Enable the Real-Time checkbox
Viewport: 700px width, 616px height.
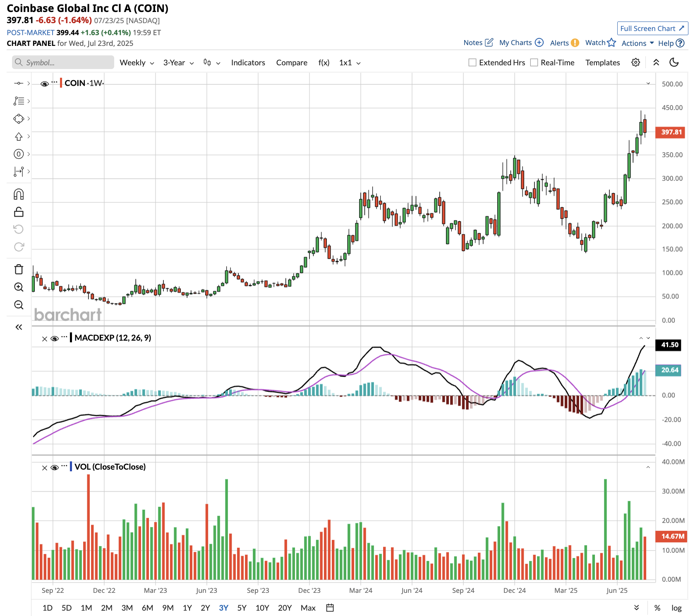coord(534,62)
